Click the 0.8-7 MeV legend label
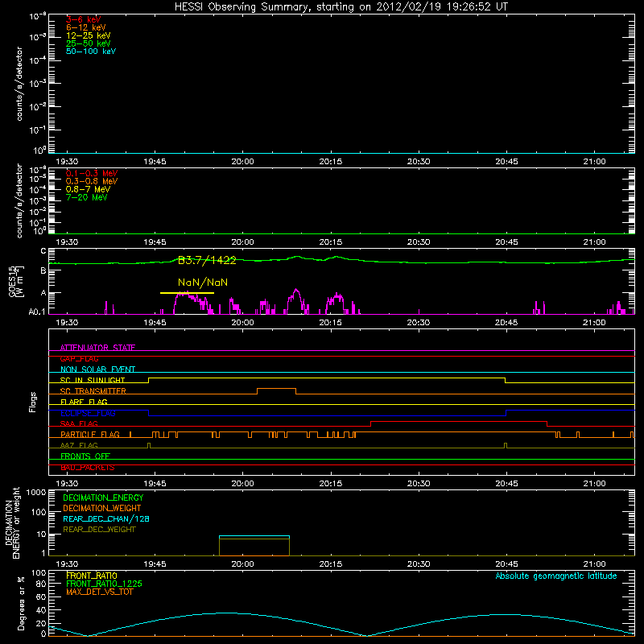Screen dimensions: 644x644 tap(89, 189)
